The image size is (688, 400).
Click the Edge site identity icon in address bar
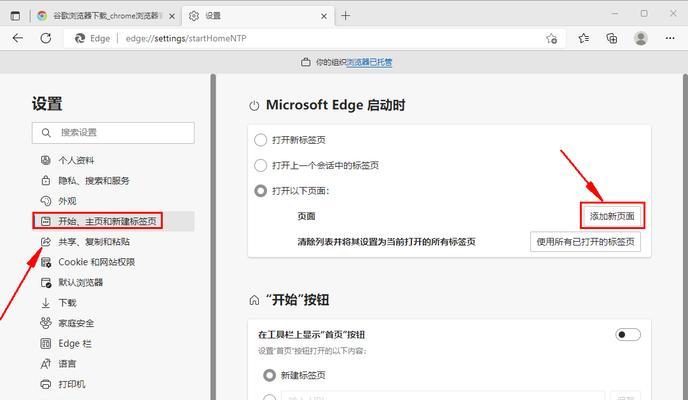80,39
